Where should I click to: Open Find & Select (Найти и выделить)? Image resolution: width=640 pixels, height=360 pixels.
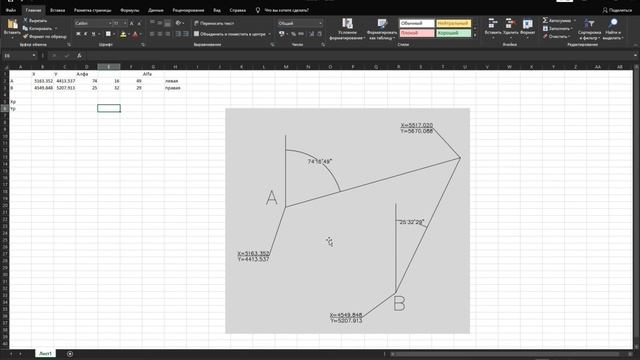613,29
